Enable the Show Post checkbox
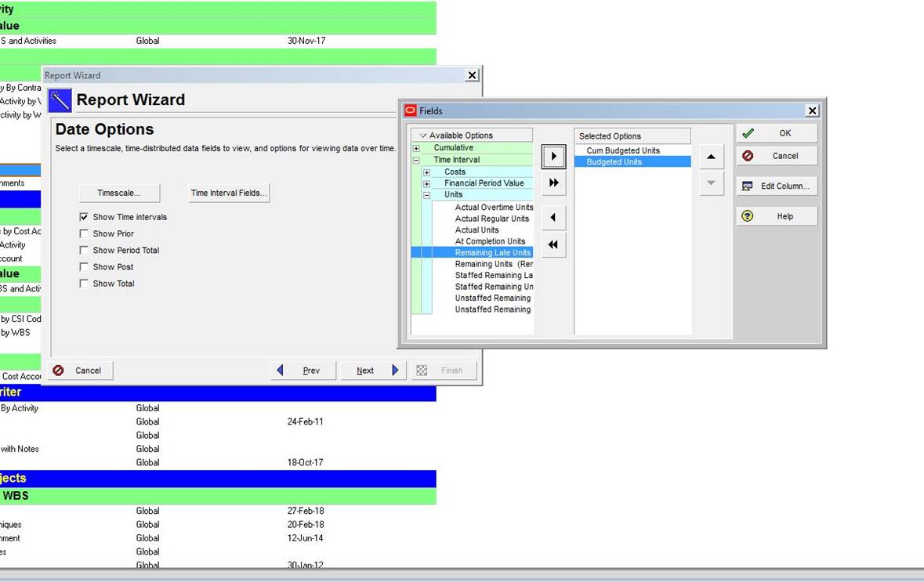The image size is (924, 582). point(84,267)
